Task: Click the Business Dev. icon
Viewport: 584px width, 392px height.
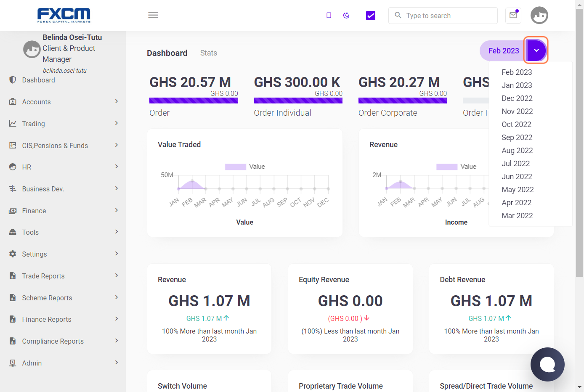Action: [13, 189]
